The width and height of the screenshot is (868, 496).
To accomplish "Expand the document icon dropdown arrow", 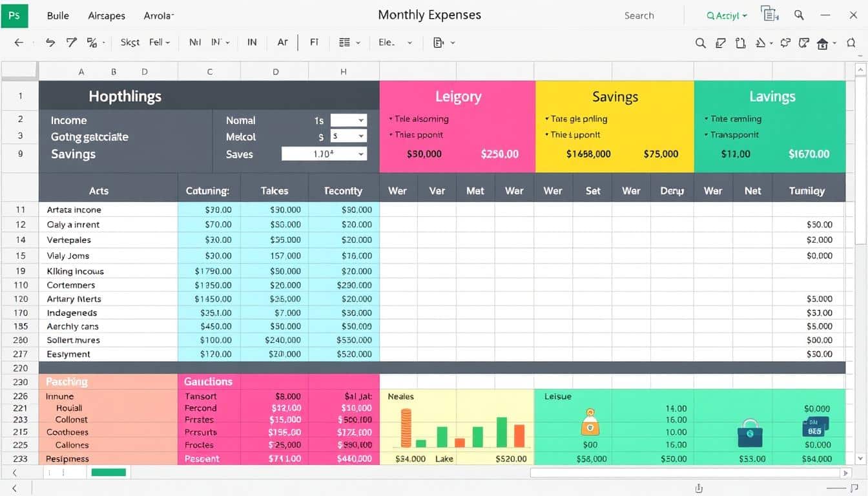I will pos(453,43).
